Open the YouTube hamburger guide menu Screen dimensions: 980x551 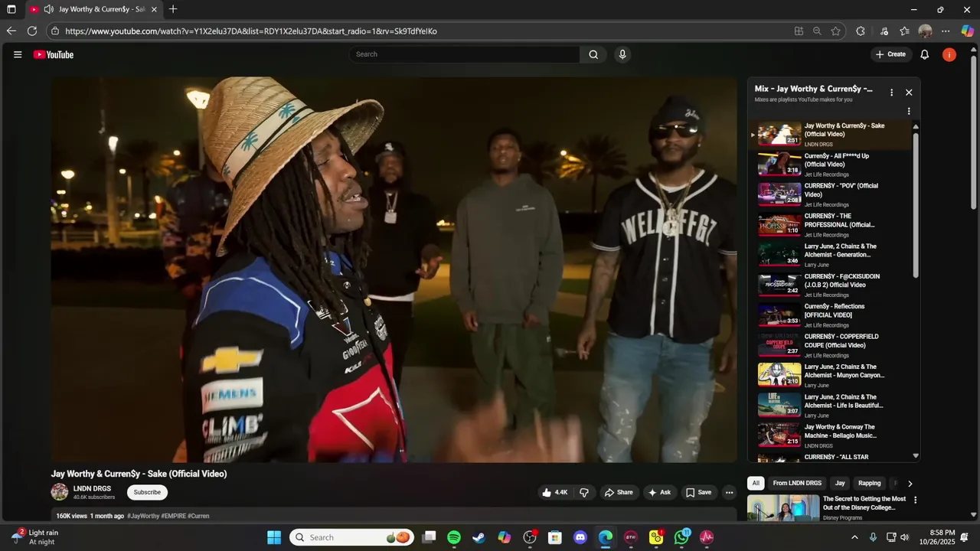point(18,54)
